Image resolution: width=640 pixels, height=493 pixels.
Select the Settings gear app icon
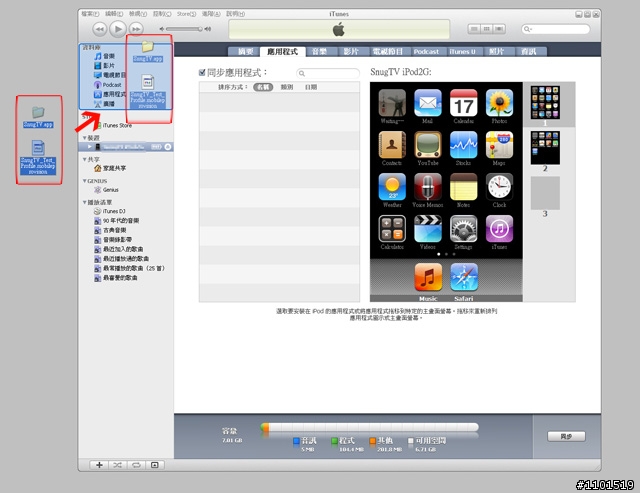tap(464, 229)
